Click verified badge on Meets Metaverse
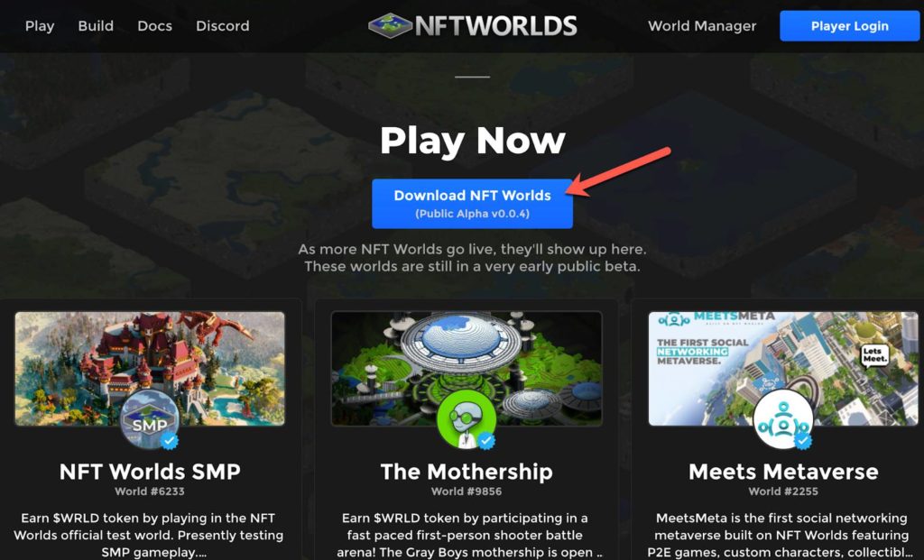The height and width of the screenshot is (560, 924). pos(803,440)
